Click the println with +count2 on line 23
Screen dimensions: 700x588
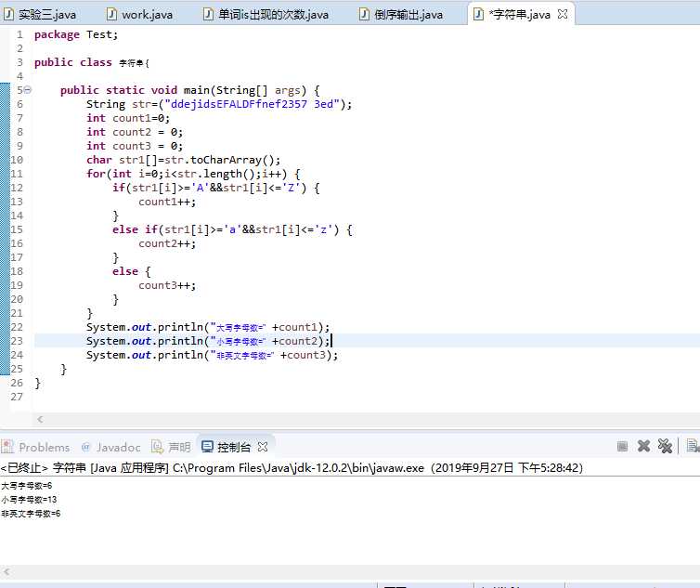pyautogui.click(x=208, y=341)
